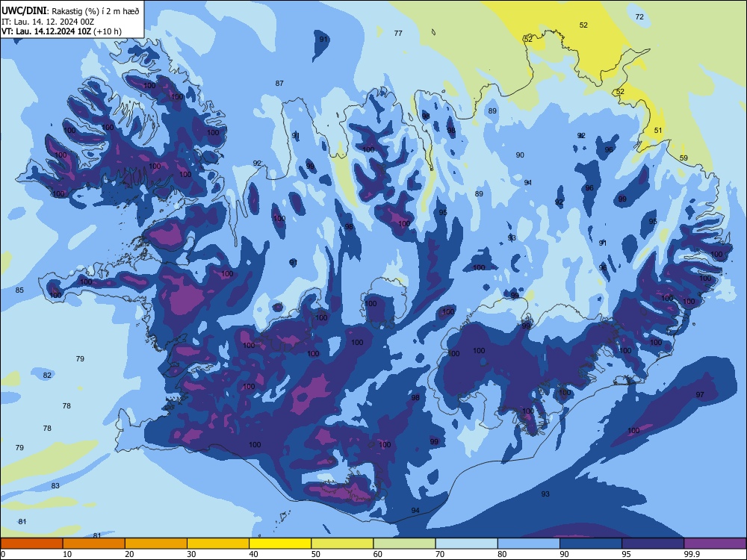Click the '40' legend scale label
This screenshot has height=560, width=747.
pos(253,554)
